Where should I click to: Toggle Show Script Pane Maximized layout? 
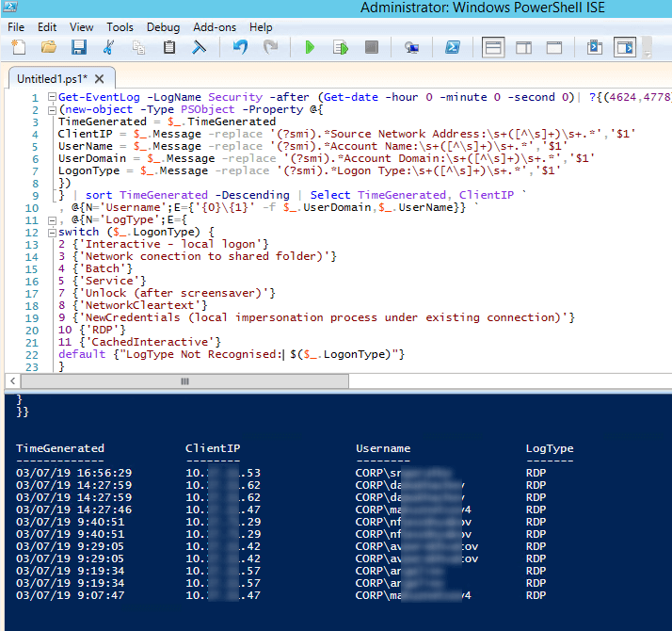tap(555, 47)
